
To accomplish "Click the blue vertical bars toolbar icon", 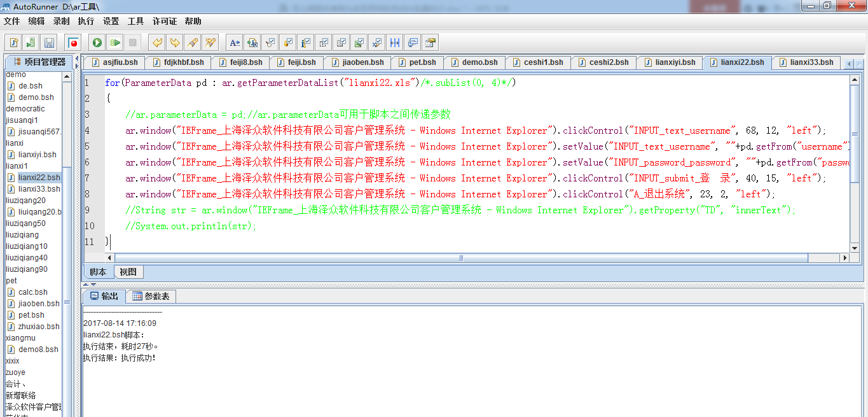I will [x=395, y=43].
